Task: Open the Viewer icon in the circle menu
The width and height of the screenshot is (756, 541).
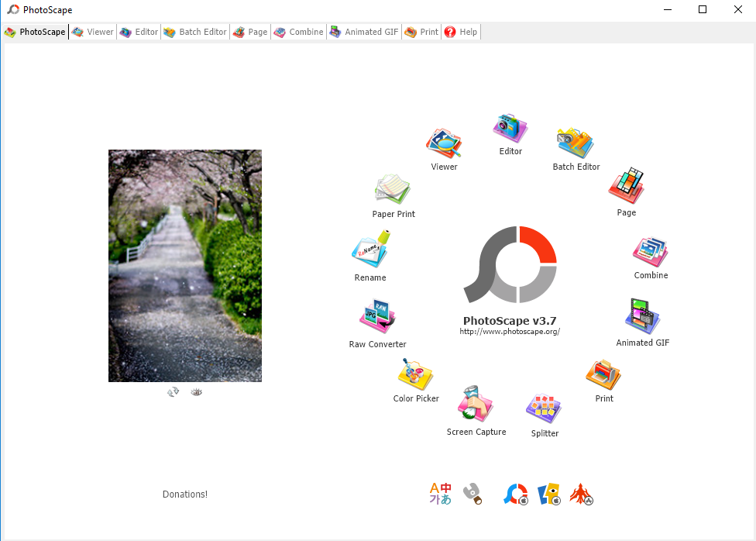Action: (444, 143)
